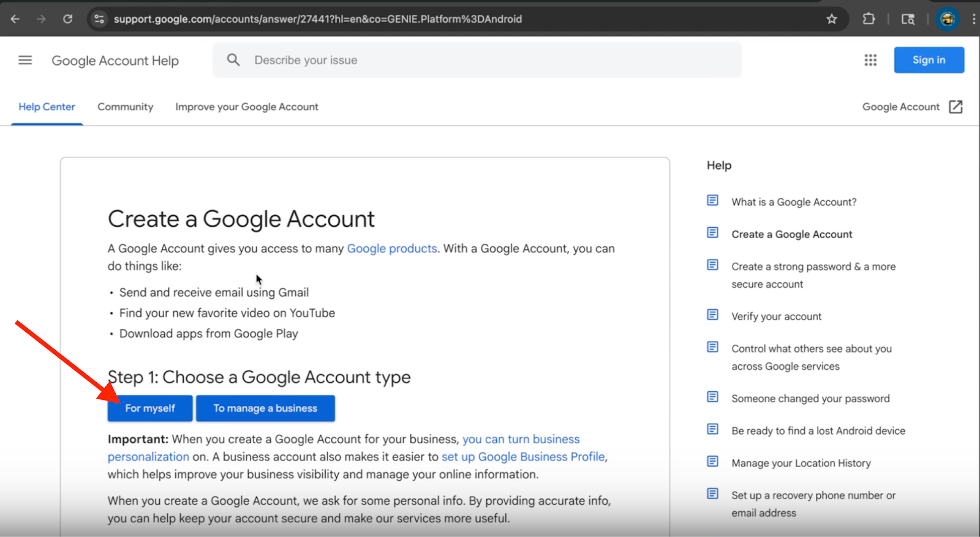The height and width of the screenshot is (537, 980).
Task: Reload the page with the refresh icon
Action: (67, 19)
